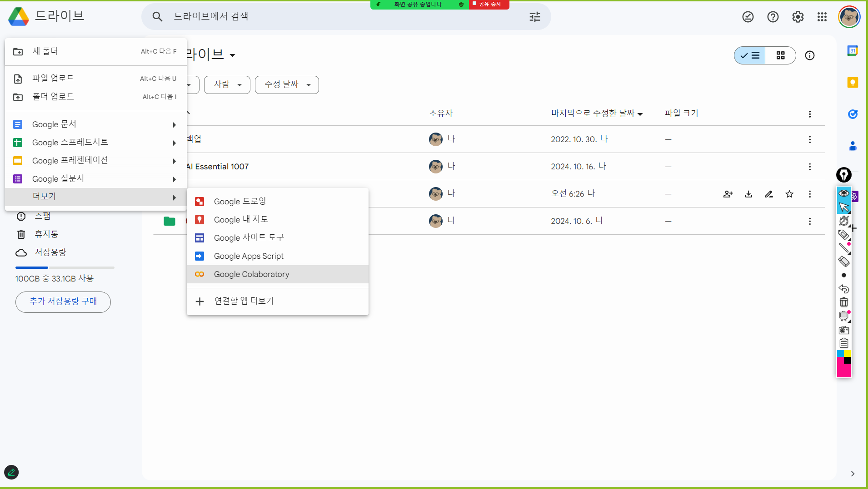
Task: Click 추가 저장용량 구매 button
Action: pyautogui.click(x=63, y=301)
